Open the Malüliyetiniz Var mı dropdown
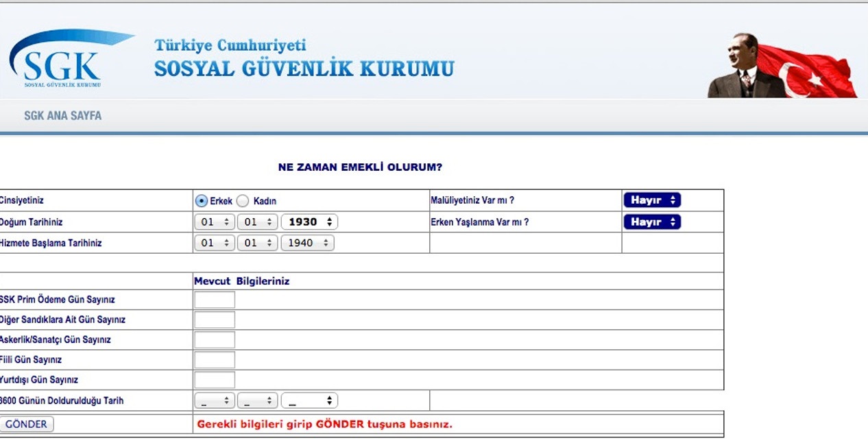This screenshot has width=868, height=439. click(651, 200)
